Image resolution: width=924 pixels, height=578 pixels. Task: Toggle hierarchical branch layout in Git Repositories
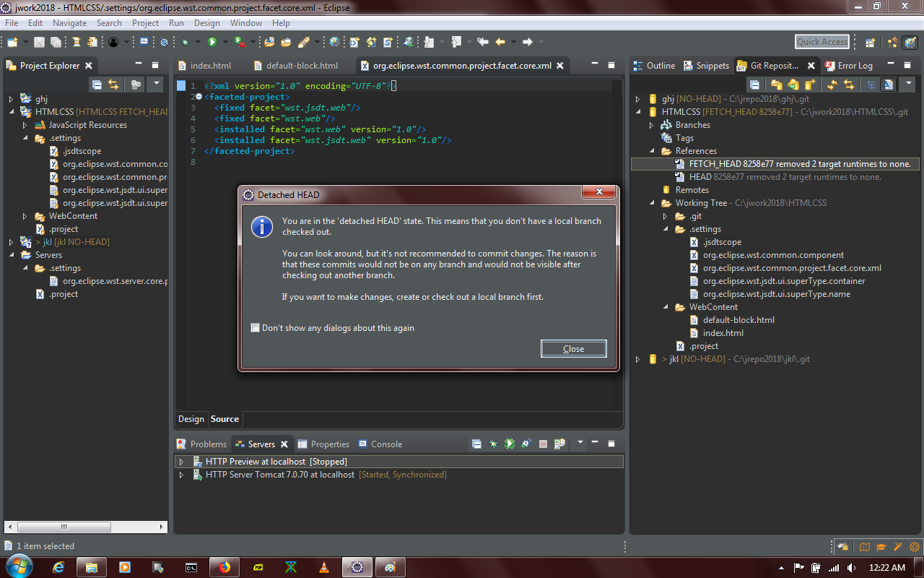point(871,85)
